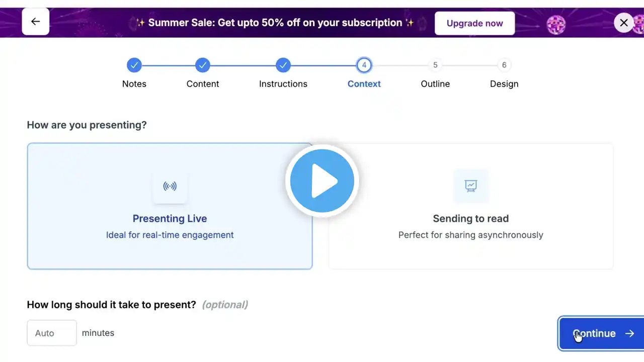
Task: Jump to step 6 Design circle
Action: (x=504, y=65)
